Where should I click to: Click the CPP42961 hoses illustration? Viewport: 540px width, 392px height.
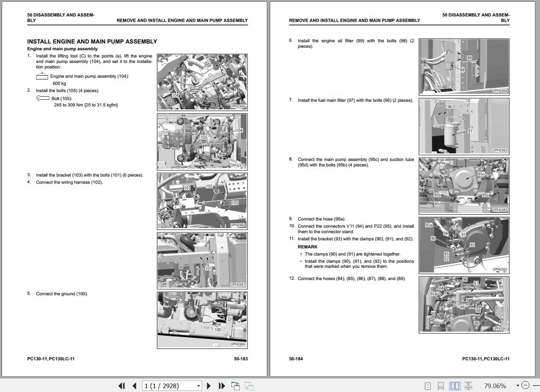464,305
